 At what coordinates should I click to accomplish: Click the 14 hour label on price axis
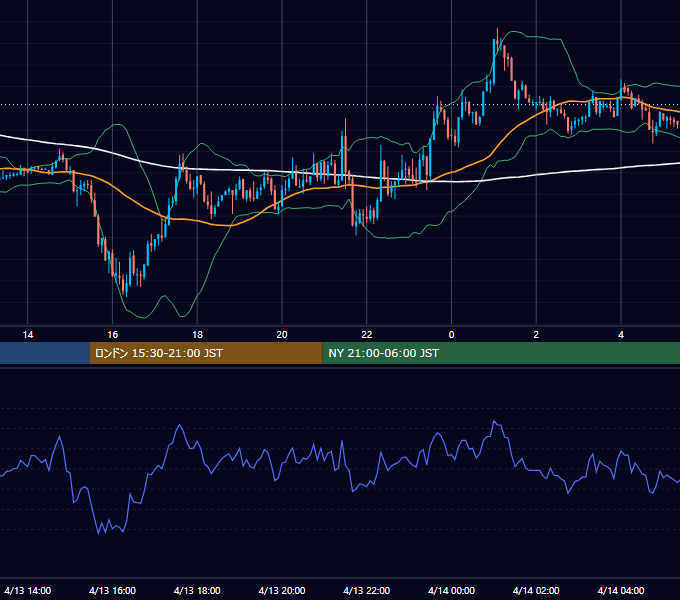pos(28,335)
